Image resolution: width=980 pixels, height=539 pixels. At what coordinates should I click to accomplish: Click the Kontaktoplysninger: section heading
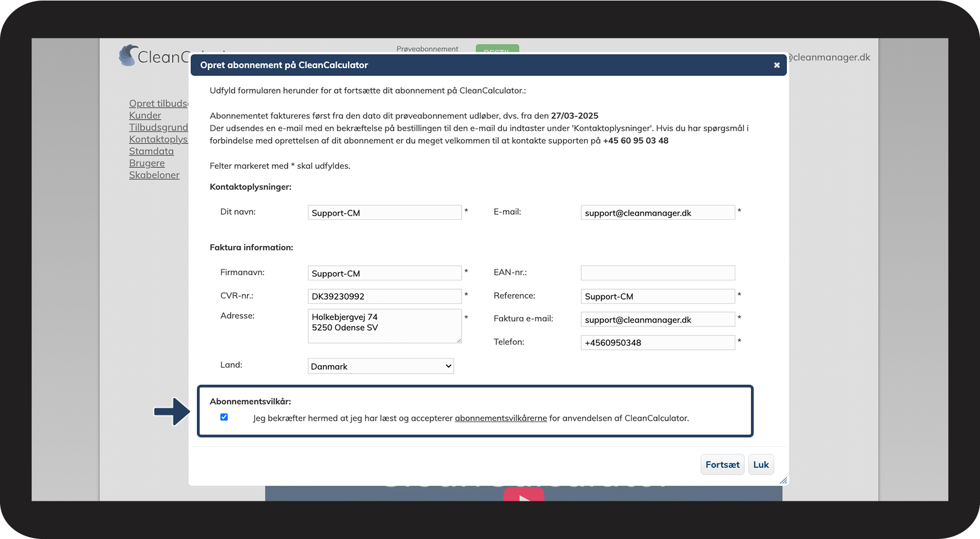[251, 187]
